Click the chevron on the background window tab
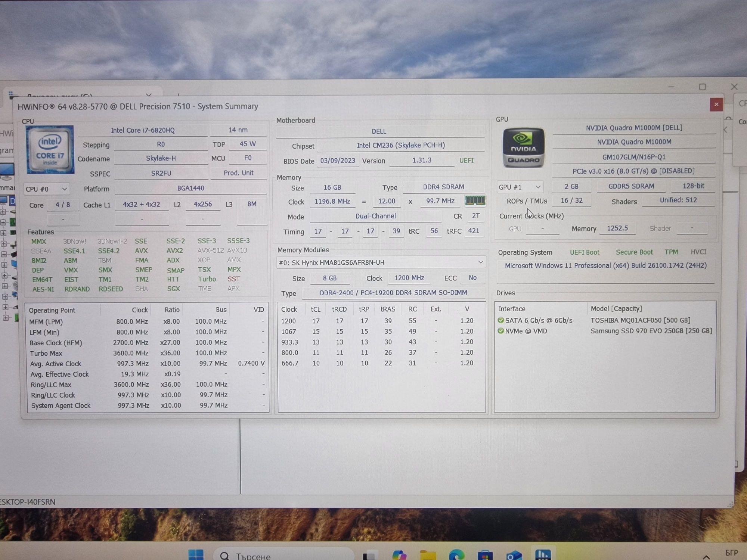 (x=149, y=95)
